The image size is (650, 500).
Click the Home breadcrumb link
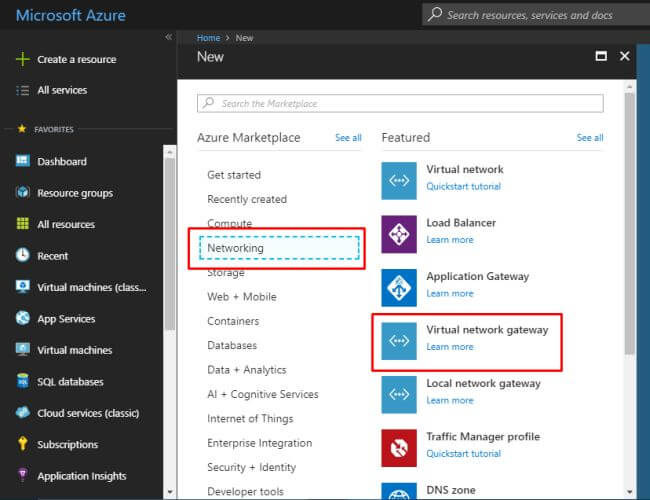pos(208,38)
